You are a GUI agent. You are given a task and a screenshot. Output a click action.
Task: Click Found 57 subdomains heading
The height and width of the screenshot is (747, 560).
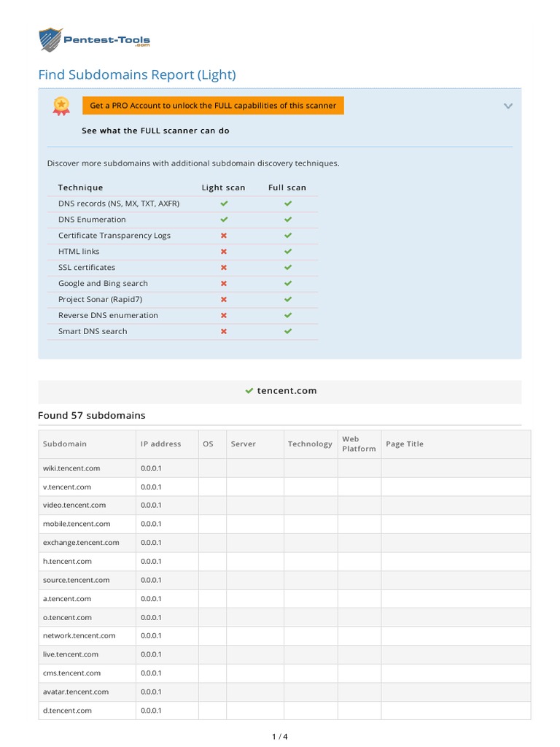92,415
